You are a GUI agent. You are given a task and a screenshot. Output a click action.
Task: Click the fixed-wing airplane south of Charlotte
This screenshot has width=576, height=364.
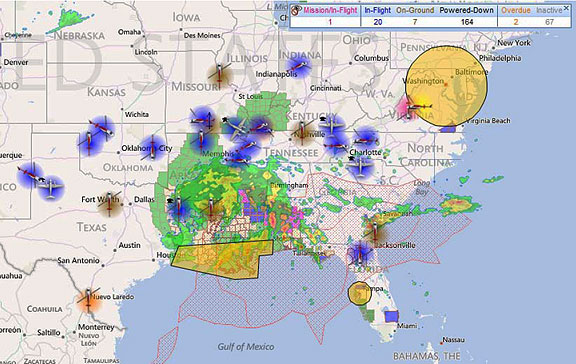pyautogui.click(x=360, y=166)
